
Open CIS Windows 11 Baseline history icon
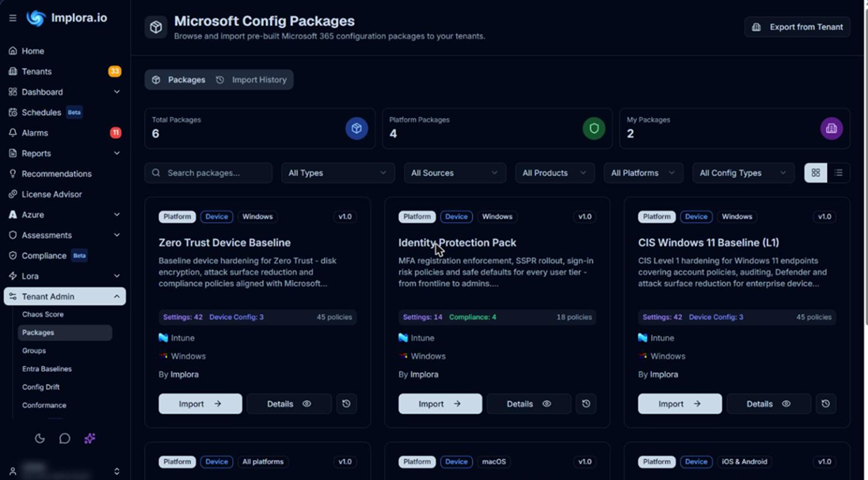pos(826,404)
